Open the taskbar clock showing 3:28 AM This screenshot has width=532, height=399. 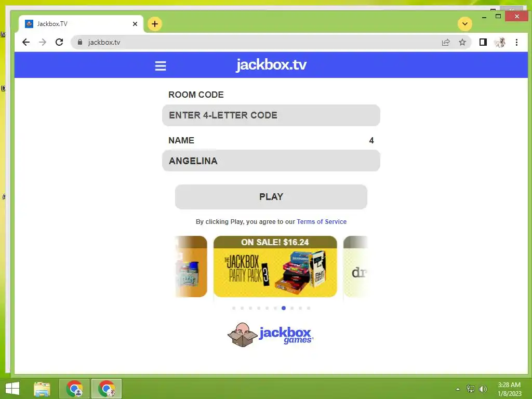[x=509, y=389]
